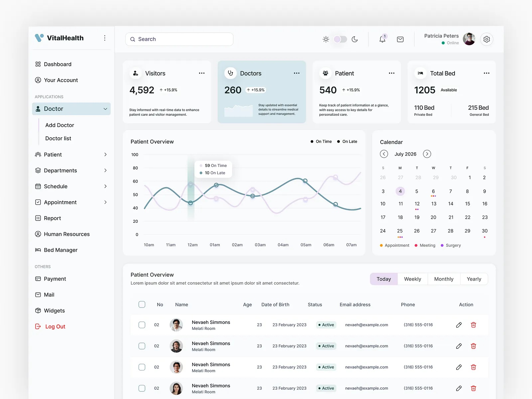Open Doctors card three-dot menu
532x399 pixels.
coord(297,73)
